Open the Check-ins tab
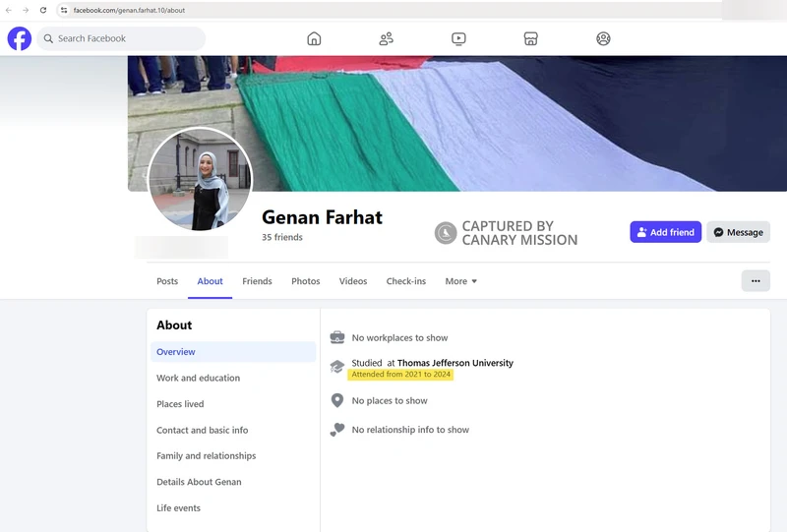This screenshot has width=787, height=532. (406, 281)
